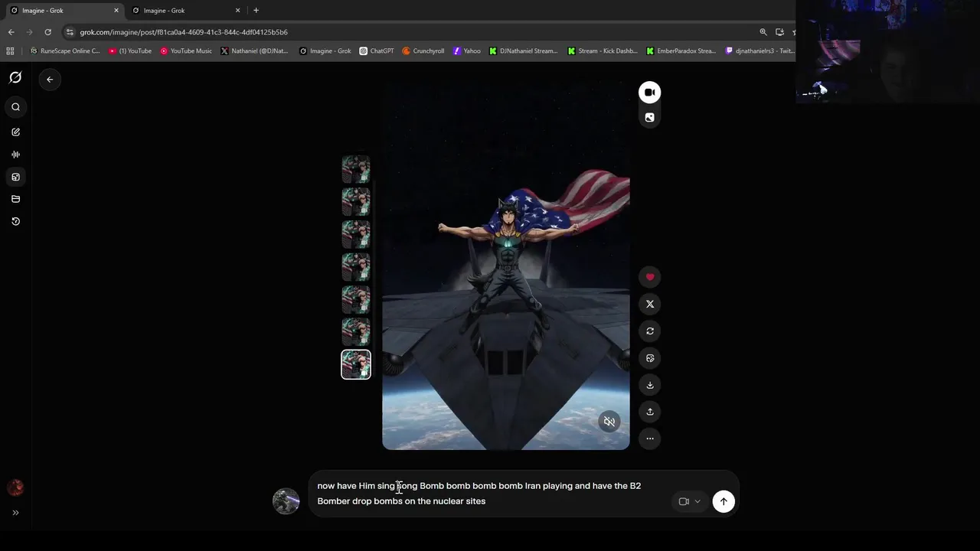Click the reference image thumbnail beside prompt
Viewport: 980px width, 551px height.
click(x=286, y=501)
